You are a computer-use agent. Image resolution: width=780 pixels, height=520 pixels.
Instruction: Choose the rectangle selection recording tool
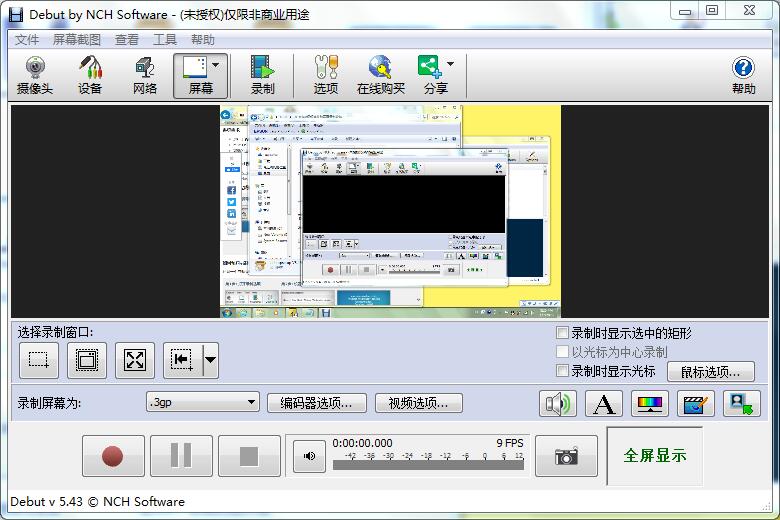(x=39, y=360)
